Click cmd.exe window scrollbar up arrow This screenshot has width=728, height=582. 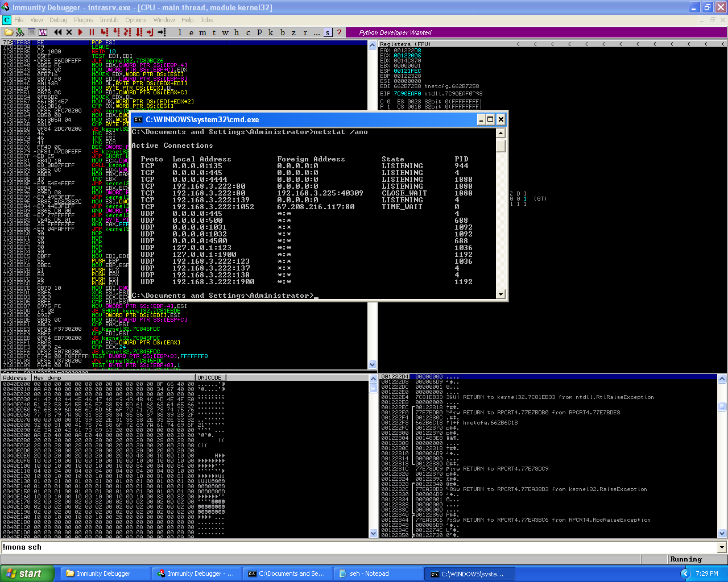(500, 133)
